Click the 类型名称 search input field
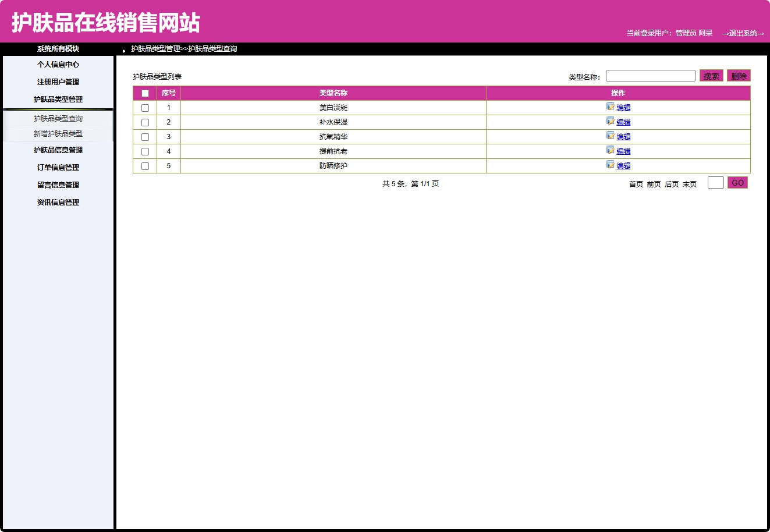Viewport: 770px width, 532px height. [x=650, y=75]
